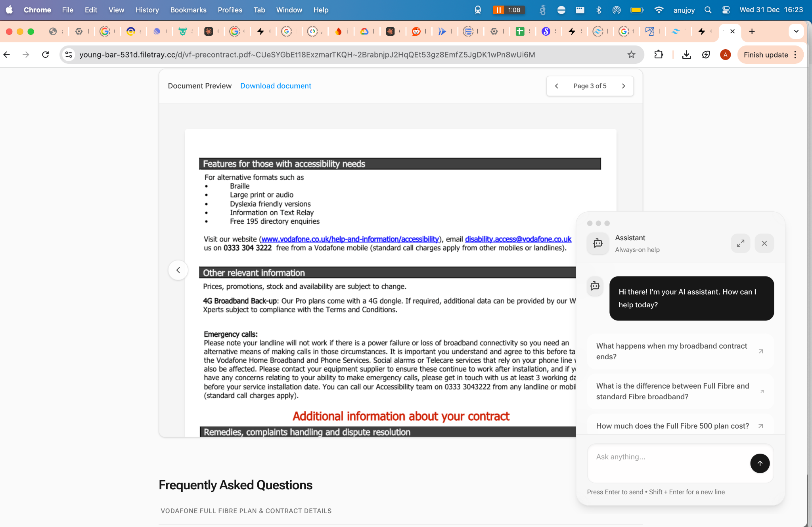Expand the Assistant panel to full size
The height and width of the screenshot is (527, 812).
click(x=740, y=243)
